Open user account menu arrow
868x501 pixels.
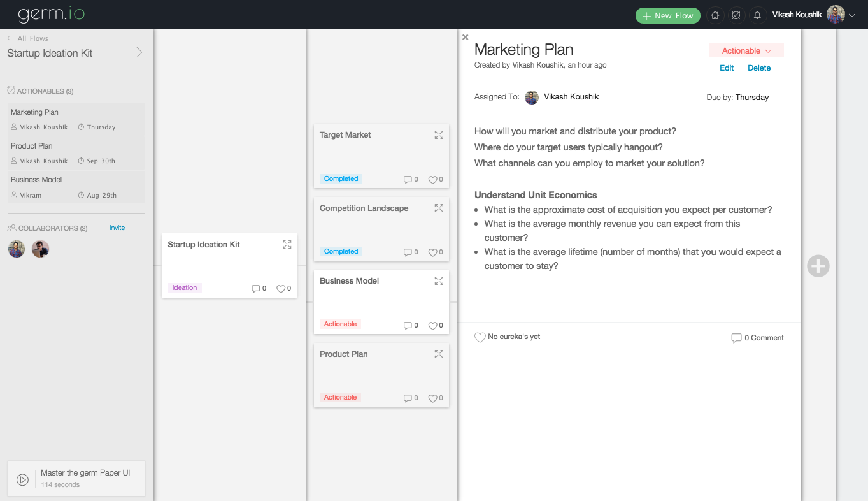(852, 15)
